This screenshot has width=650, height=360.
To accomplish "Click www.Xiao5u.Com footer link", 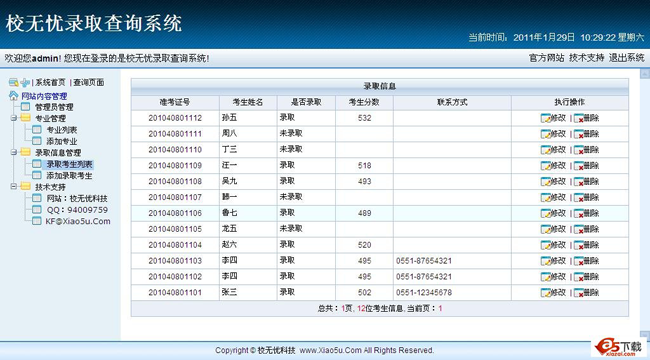I will pyautogui.click(x=330, y=350).
